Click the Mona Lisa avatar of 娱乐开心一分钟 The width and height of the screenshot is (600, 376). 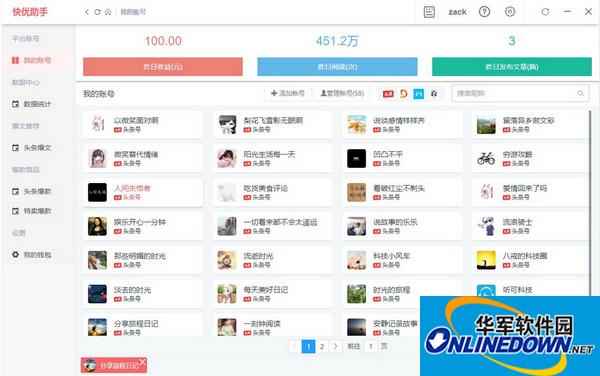[98, 226]
